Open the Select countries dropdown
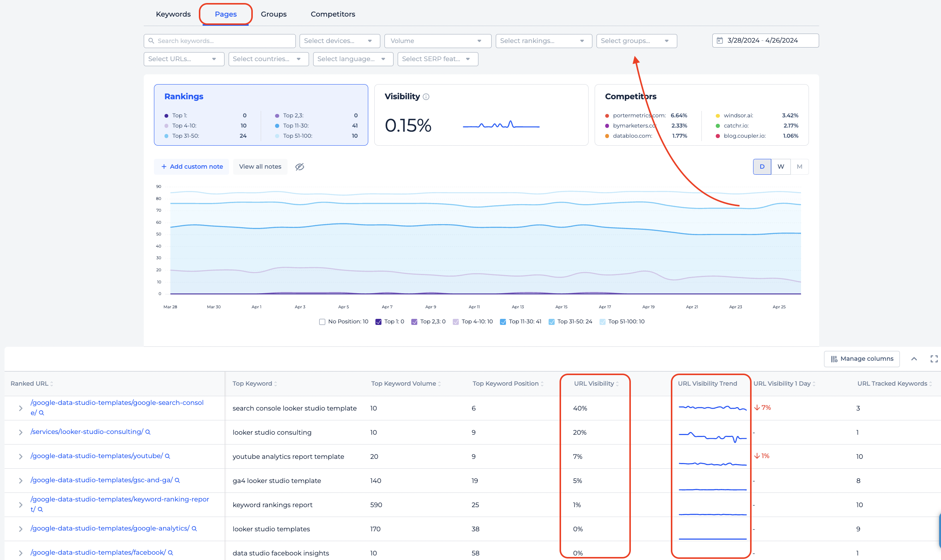The width and height of the screenshot is (941, 560). point(269,59)
